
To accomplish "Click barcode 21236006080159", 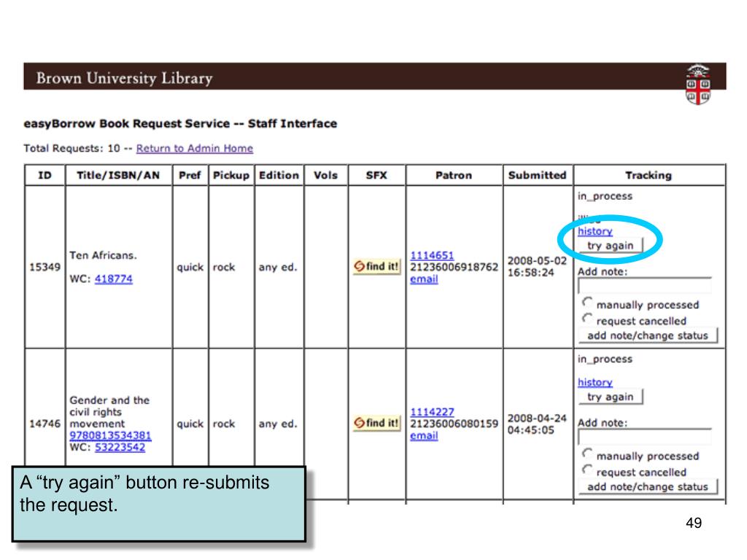I will point(454,424).
